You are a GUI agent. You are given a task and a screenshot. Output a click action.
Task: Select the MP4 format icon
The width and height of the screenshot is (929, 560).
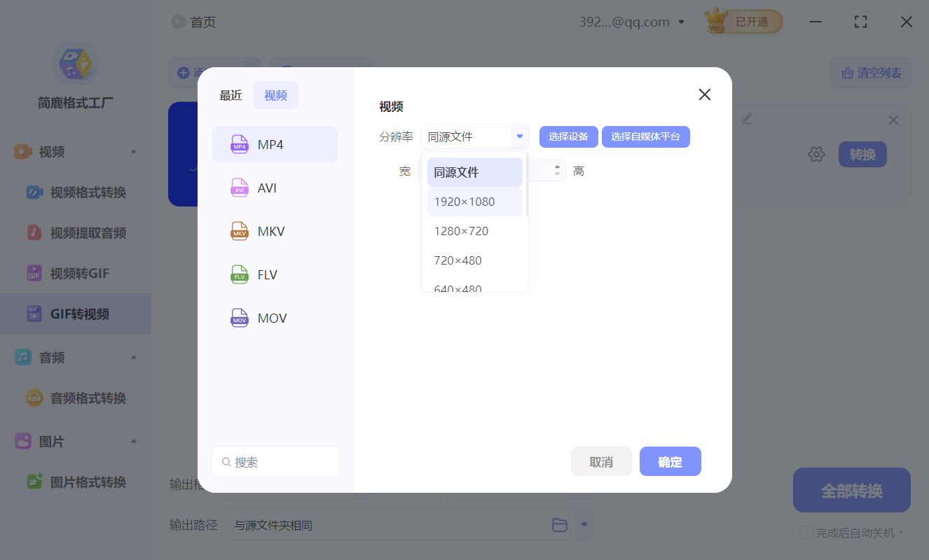[240, 144]
